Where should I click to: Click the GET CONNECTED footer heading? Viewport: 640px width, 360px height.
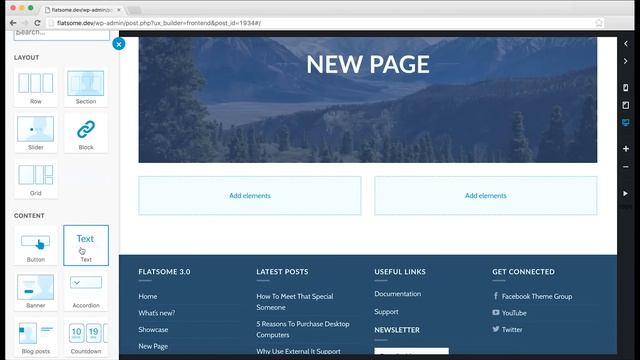(x=523, y=272)
